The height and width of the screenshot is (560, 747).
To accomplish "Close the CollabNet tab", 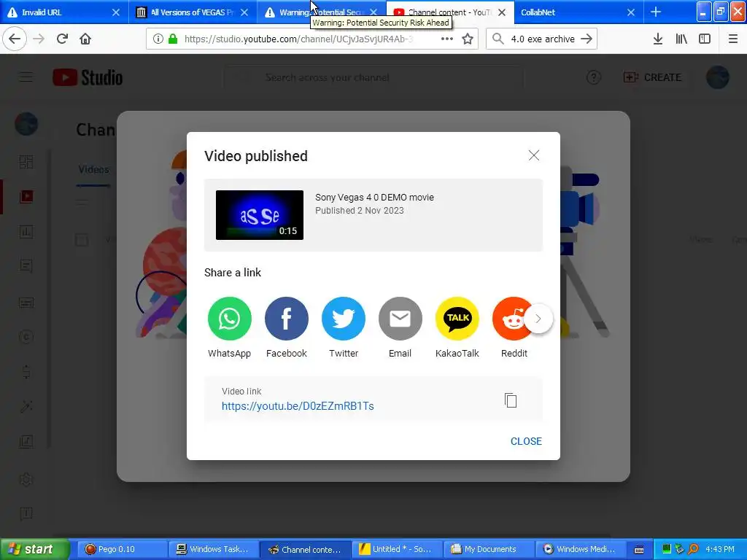I will [631, 12].
